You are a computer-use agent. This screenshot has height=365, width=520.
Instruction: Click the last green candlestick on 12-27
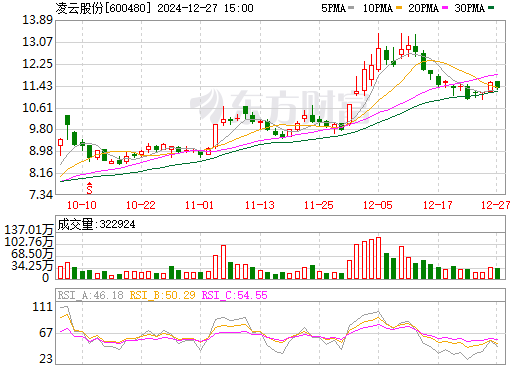497,84
